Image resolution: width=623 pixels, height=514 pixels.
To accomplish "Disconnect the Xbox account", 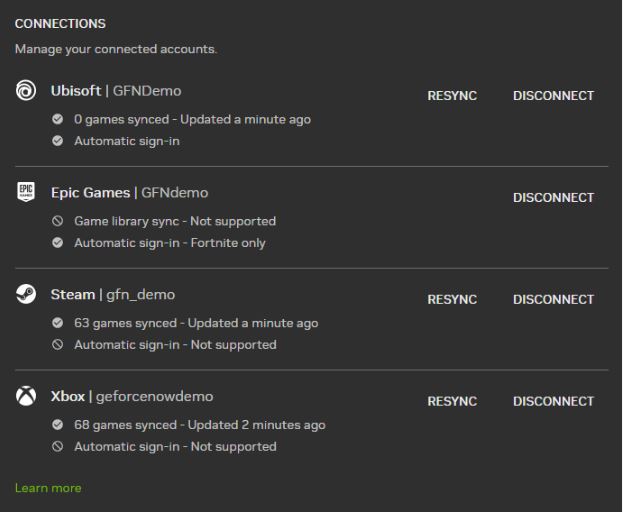I will (553, 402).
